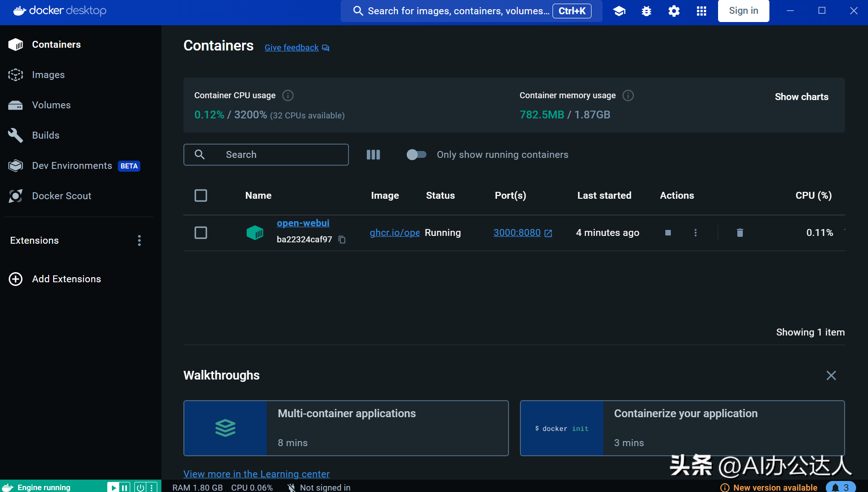This screenshot has width=868, height=492.
Task: Show info about Container CPU usage
Action: coord(288,95)
